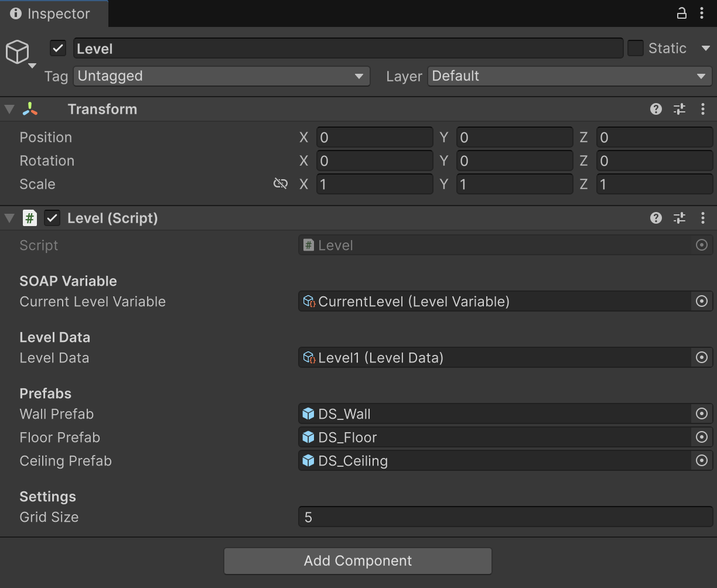The image size is (717, 588).
Task: Lock the Inspector panel
Action: click(x=681, y=13)
